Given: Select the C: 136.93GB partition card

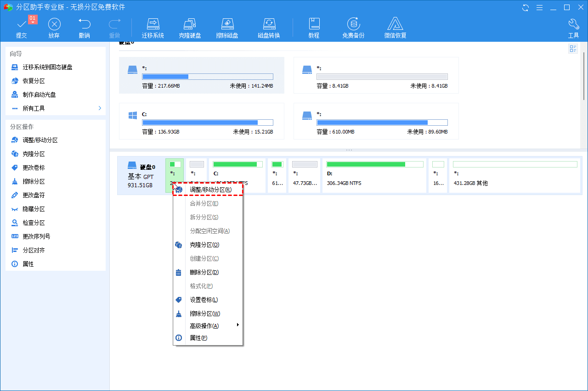Looking at the screenshot, I should tap(201, 121).
